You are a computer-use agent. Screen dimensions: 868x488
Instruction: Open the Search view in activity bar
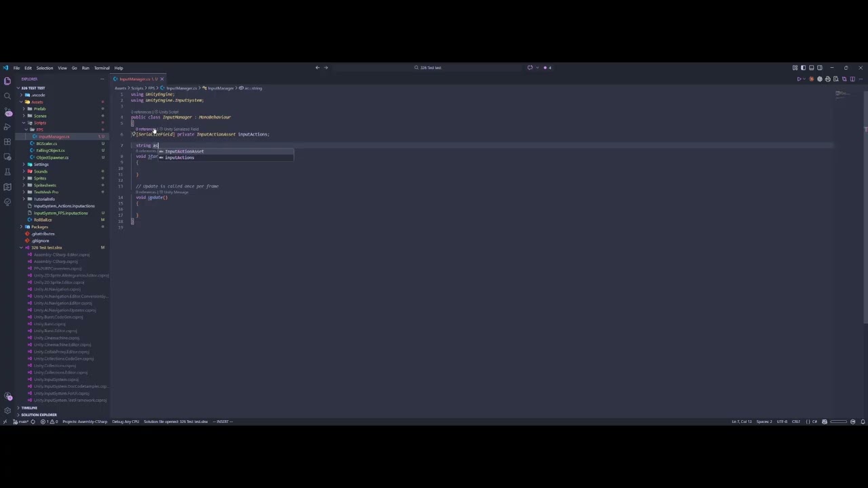(x=7, y=96)
